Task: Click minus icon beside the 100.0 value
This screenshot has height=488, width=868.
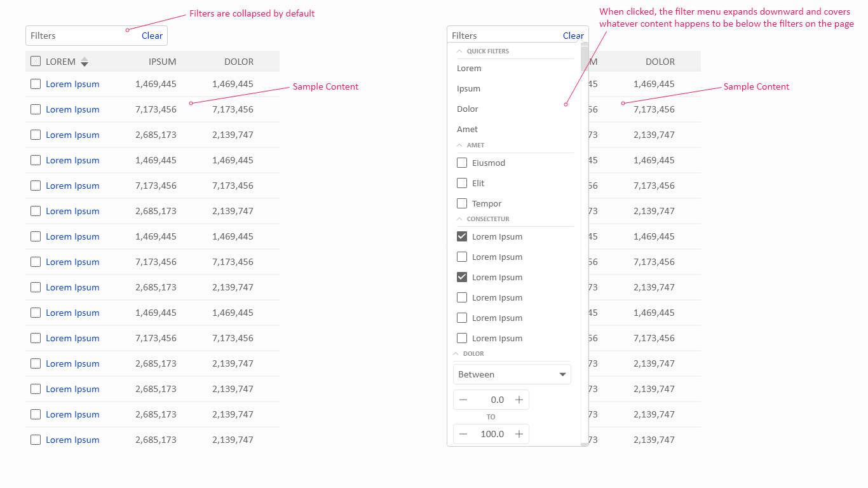Action: tap(463, 434)
